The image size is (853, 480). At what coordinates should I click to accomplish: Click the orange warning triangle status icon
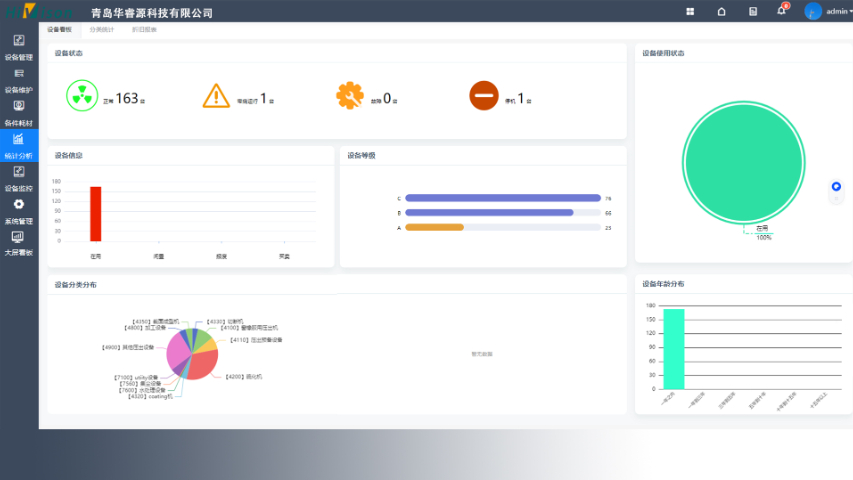click(x=216, y=96)
